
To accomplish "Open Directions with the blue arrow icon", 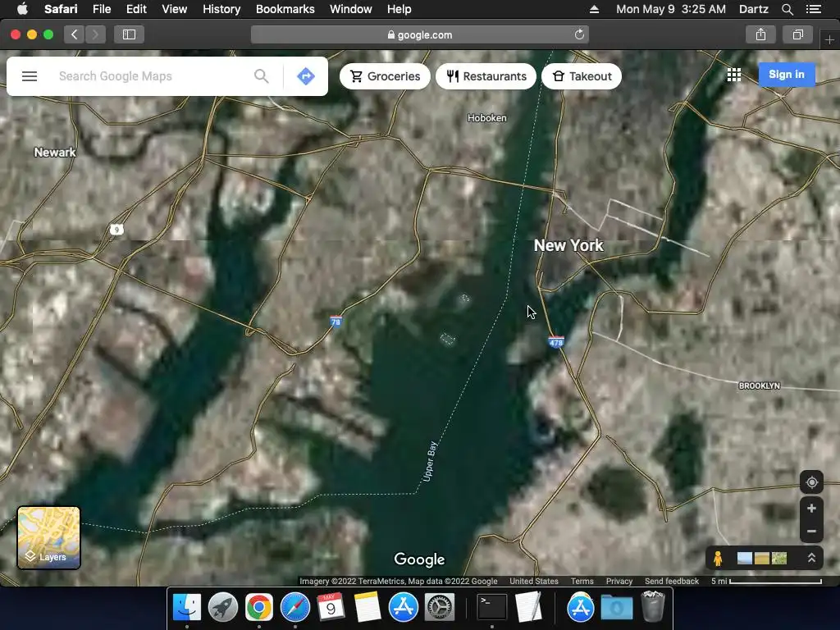I will pyautogui.click(x=306, y=76).
